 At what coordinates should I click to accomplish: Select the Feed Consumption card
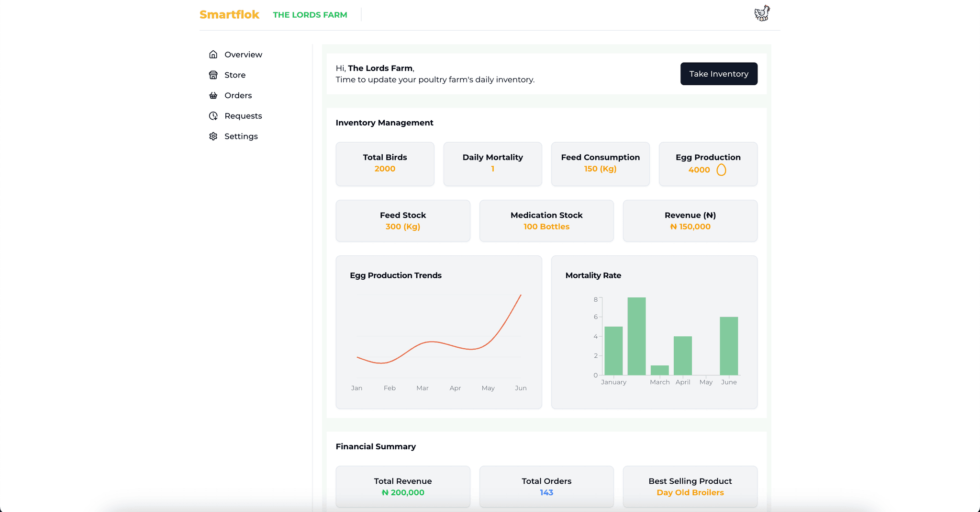pos(600,164)
